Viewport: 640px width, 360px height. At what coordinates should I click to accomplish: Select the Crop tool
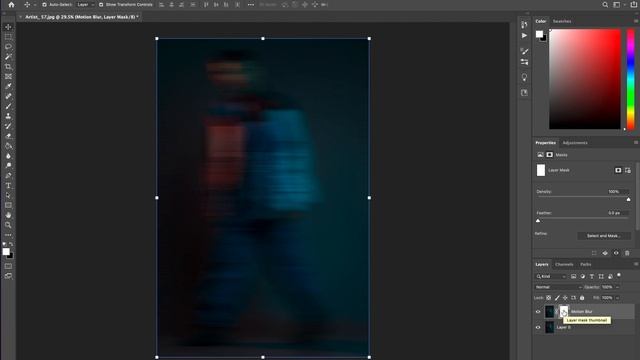click(8, 67)
